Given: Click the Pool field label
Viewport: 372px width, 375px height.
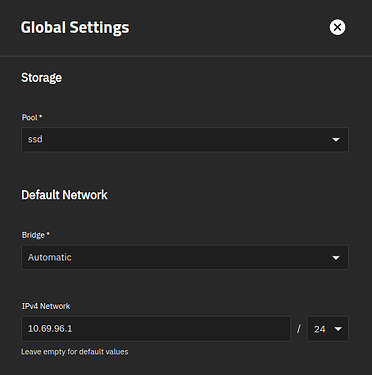Looking at the screenshot, I should click(32, 118).
